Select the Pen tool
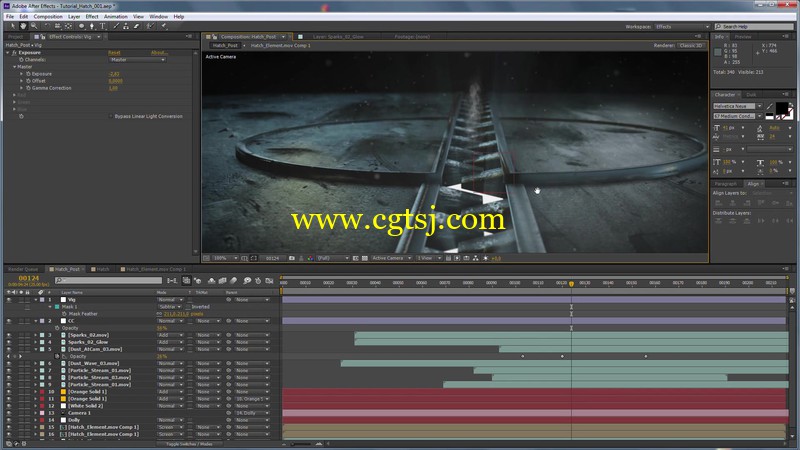 (92, 26)
